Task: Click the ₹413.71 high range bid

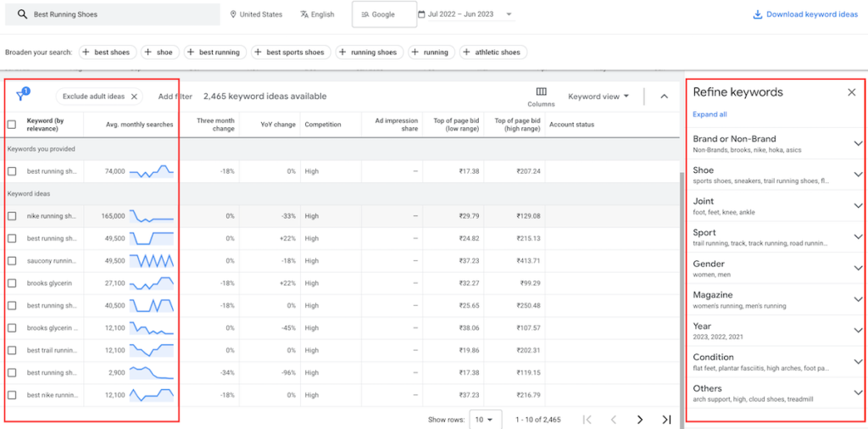Action: (528, 261)
